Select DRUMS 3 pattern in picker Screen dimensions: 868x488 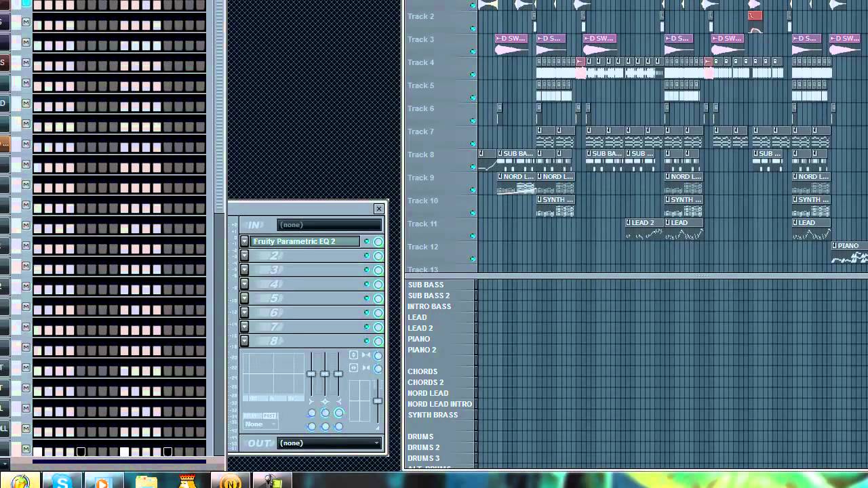click(x=424, y=458)
